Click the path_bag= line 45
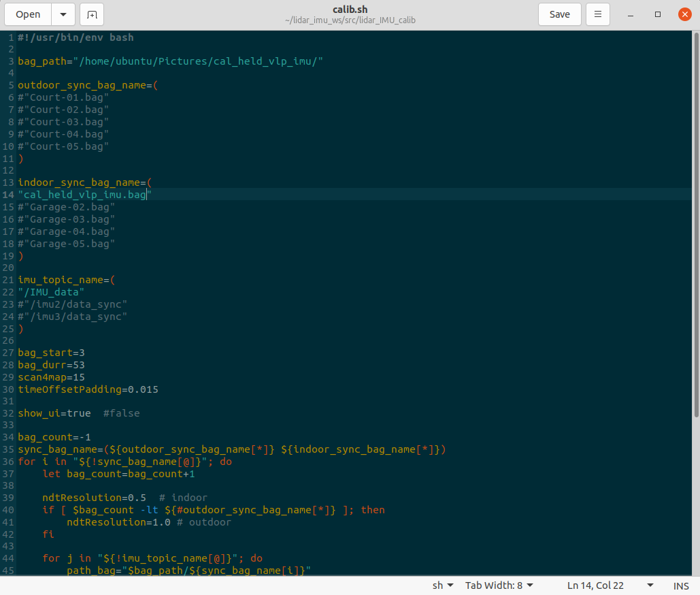Viewport: 700px width, 595px height. coord(189,570)
